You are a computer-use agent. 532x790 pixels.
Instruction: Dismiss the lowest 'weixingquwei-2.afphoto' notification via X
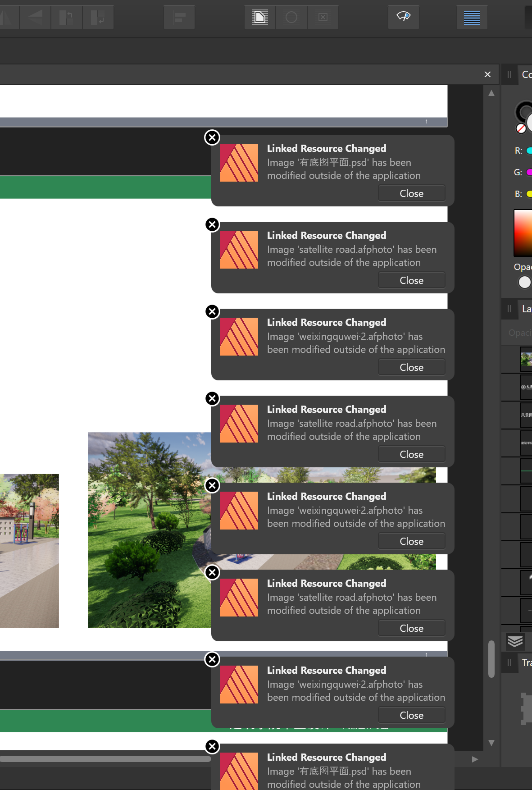[x=212, y=659]
